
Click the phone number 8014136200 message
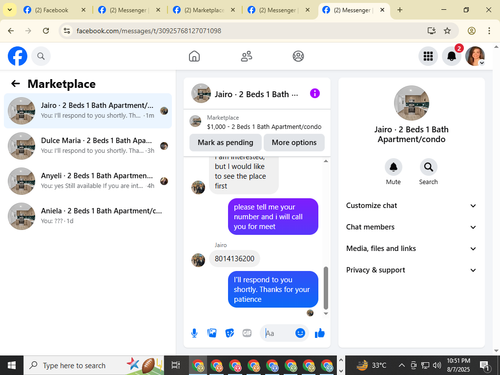click(234, 259)
